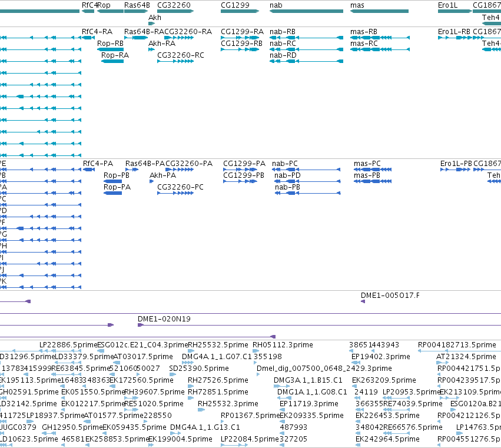Screen dimensions: 501x448
Task: Select EST EK242964.5prime
Action: pos(387,439)
